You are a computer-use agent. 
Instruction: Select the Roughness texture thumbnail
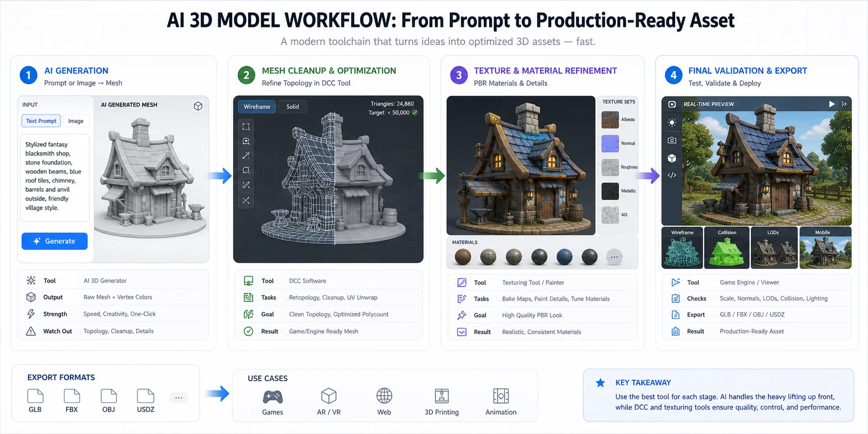tap(610, 167)
